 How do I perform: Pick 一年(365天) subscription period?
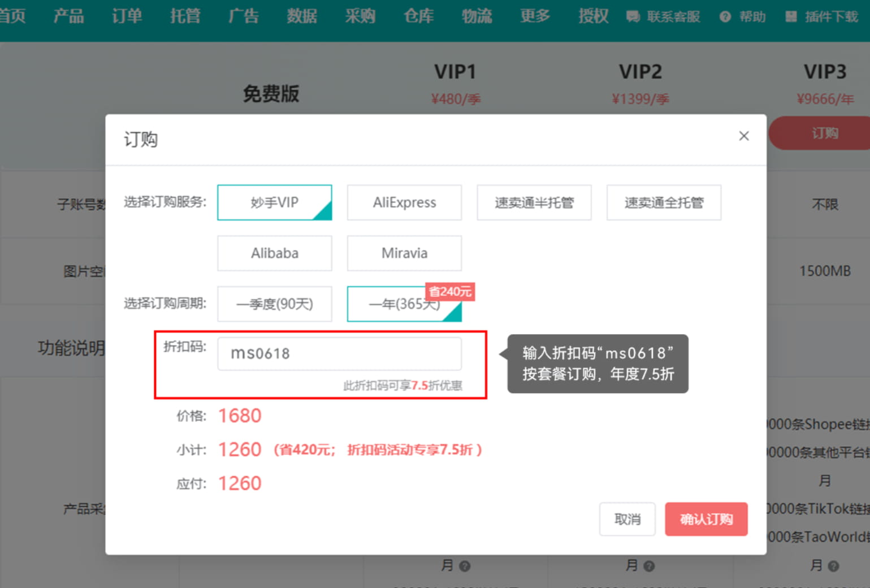click(x=404, y=304)
